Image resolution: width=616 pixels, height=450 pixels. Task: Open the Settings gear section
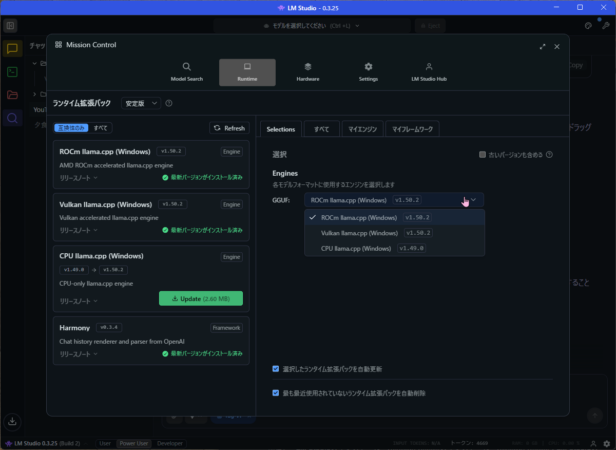[368, 72]
